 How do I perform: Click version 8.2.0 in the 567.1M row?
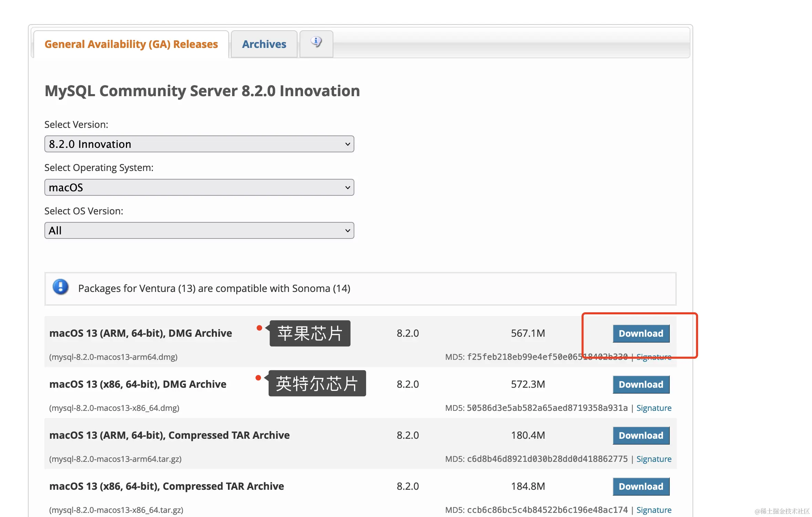pyautogui.click(x=408, y=333)
